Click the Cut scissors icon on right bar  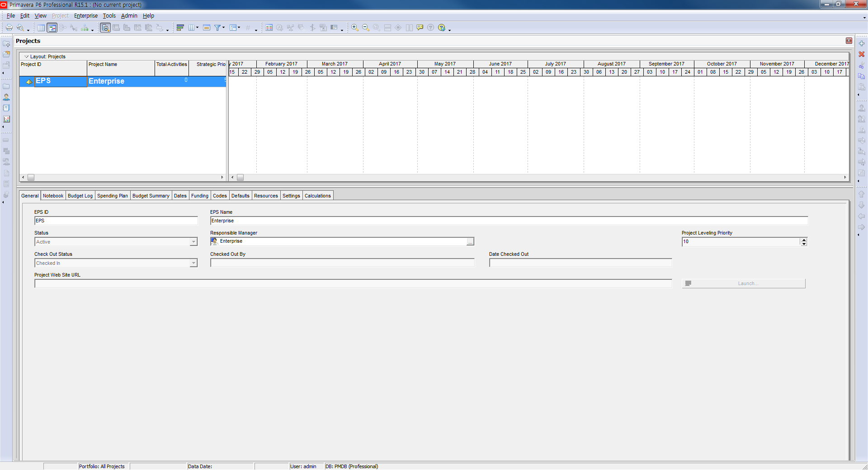862,66
